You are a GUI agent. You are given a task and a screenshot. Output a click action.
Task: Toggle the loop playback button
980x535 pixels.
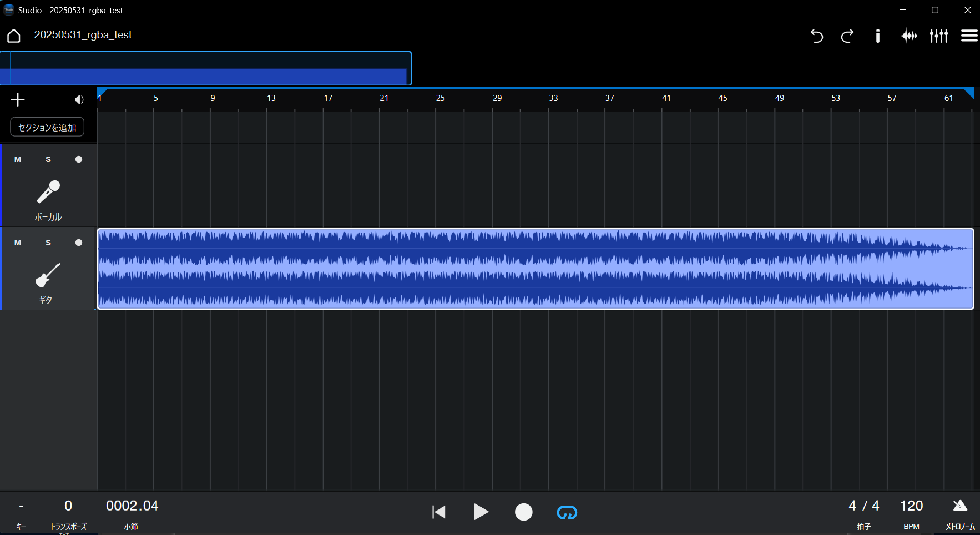[567, 512]
